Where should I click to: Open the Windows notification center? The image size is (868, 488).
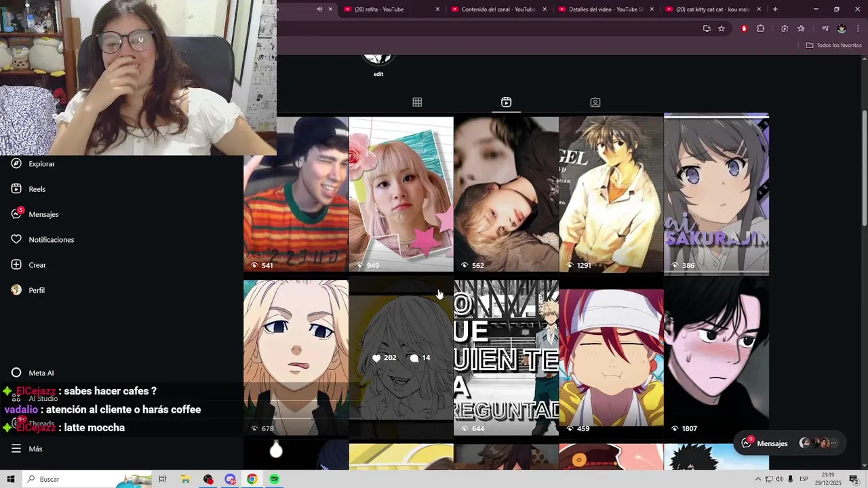pyautogui.click(x=854, y=479)
